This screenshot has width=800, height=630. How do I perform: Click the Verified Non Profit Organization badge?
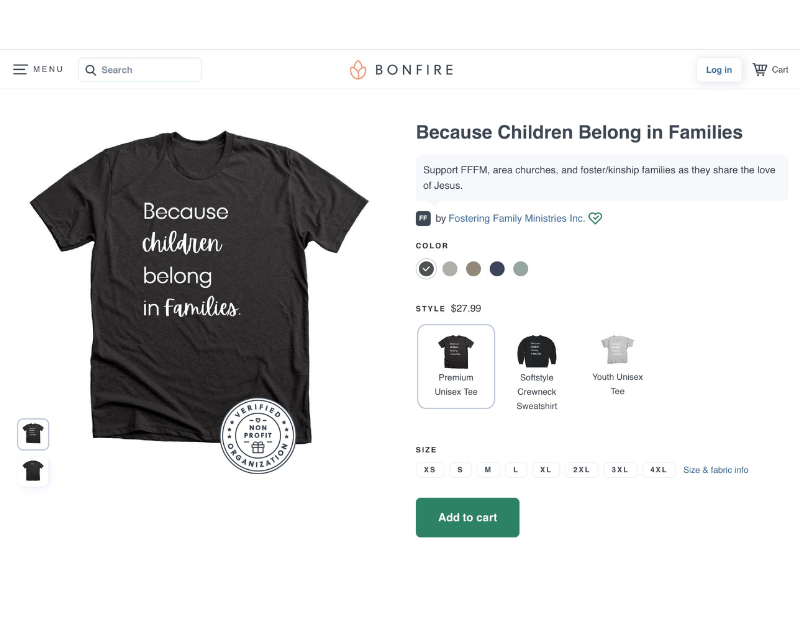(x=258, y=435)
